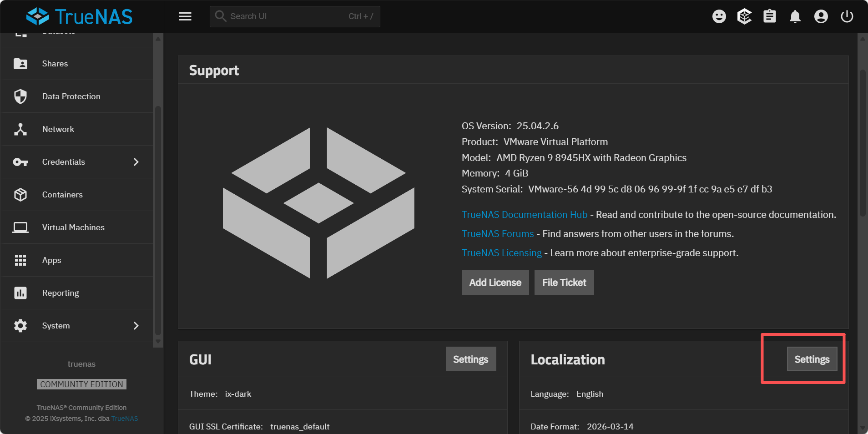Open the TrueNAS Documentation Hub link
Viewport: 868px width, 434px height.
[x=524, y=215]
